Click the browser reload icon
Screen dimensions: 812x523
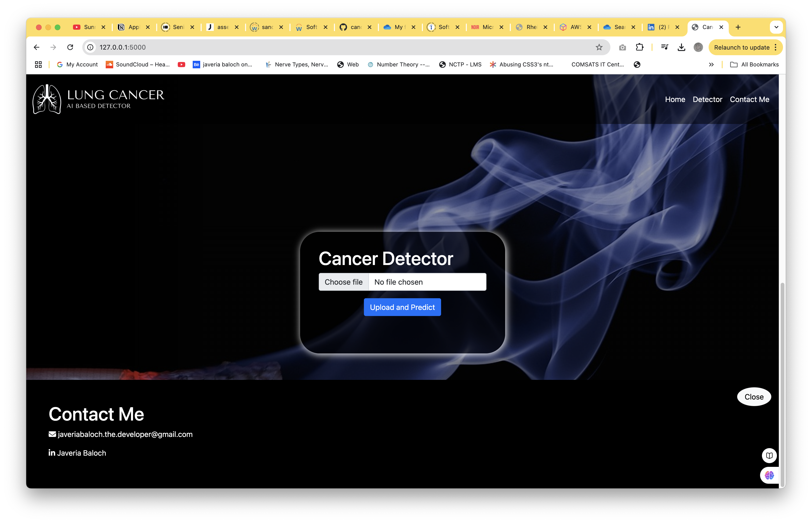[70, 47]
